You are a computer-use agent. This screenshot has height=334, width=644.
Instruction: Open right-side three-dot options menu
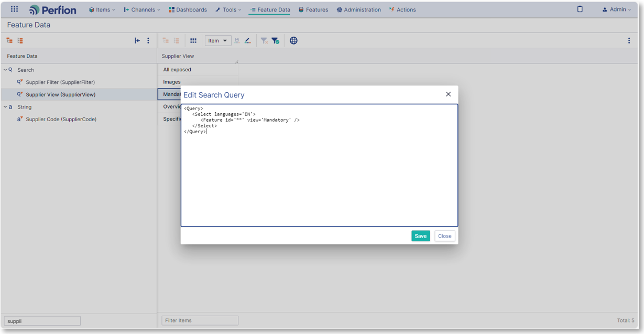click(x=629, y=40)
